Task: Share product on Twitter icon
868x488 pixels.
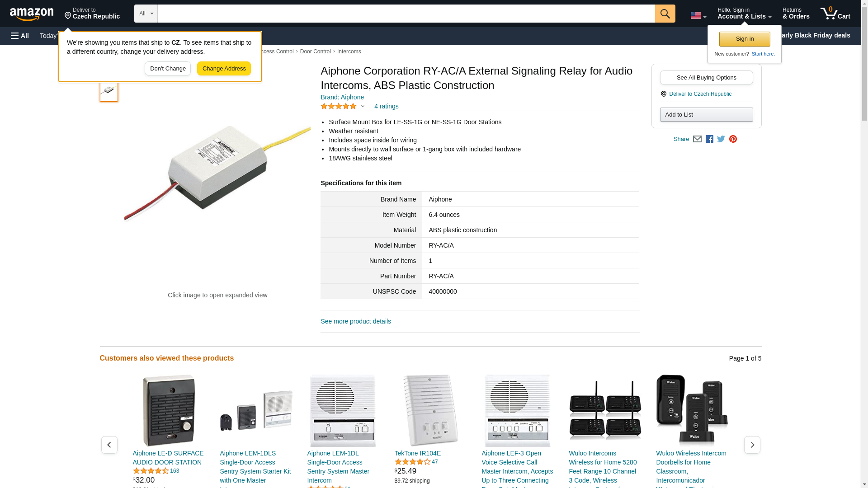Action: tap(721, 139)
